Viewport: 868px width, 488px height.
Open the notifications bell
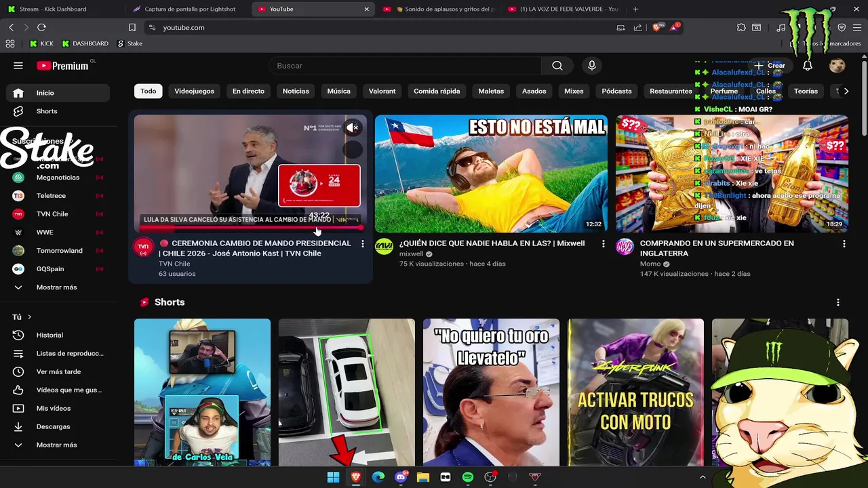(808, 66)
